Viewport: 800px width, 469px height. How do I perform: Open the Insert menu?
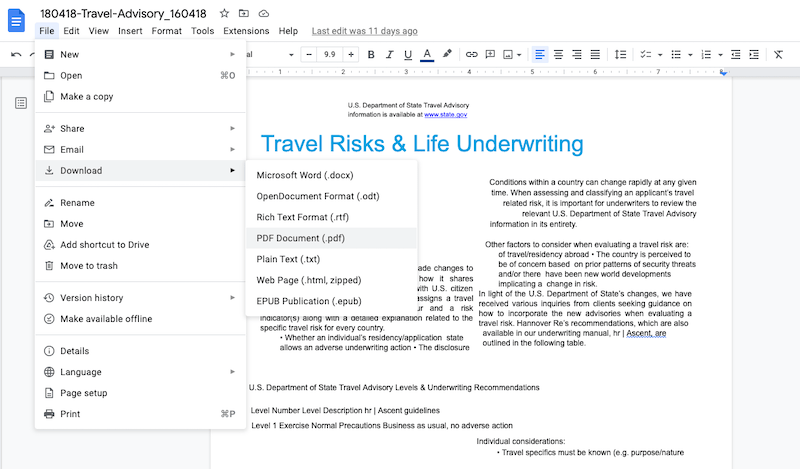pyautogui.click(x=130, y=31)
